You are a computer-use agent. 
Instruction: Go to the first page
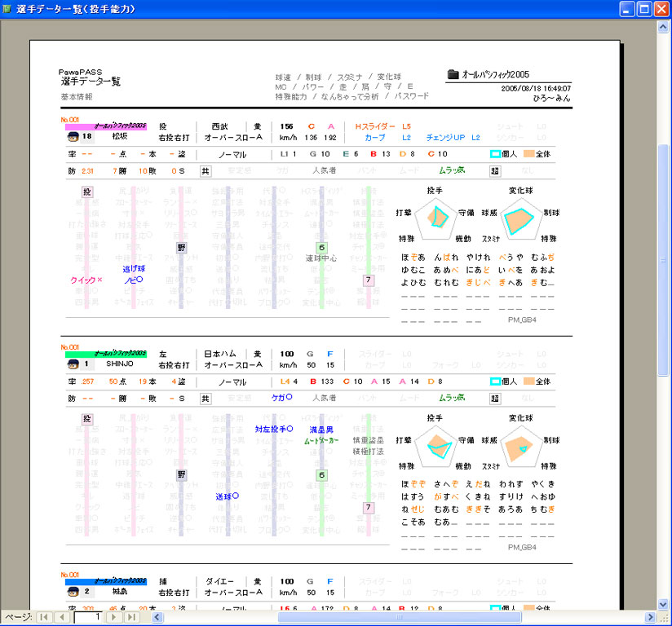tap(43, 617)
